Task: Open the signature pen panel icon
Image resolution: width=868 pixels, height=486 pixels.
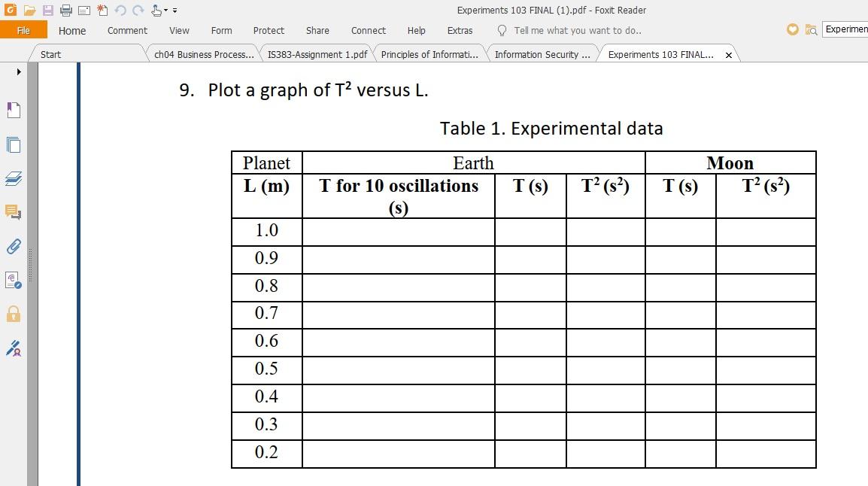Action: [x=14, y=348]
